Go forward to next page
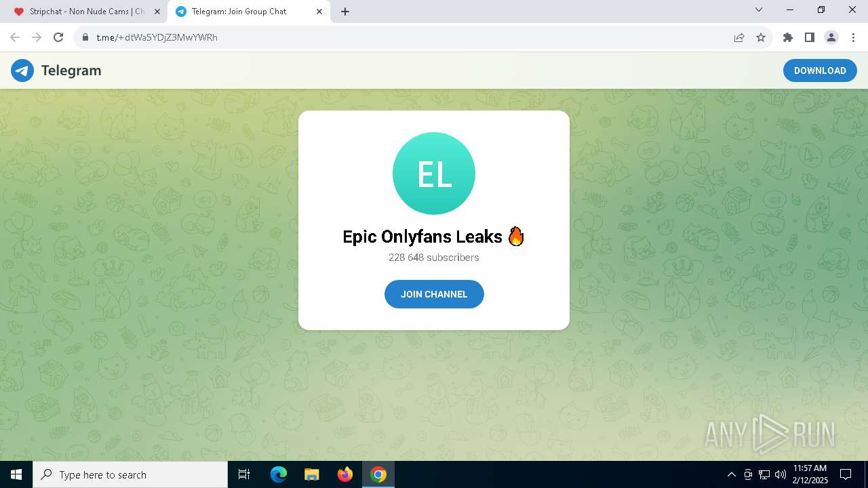Viewport: 868px width, 488px height. coord(37,37)
